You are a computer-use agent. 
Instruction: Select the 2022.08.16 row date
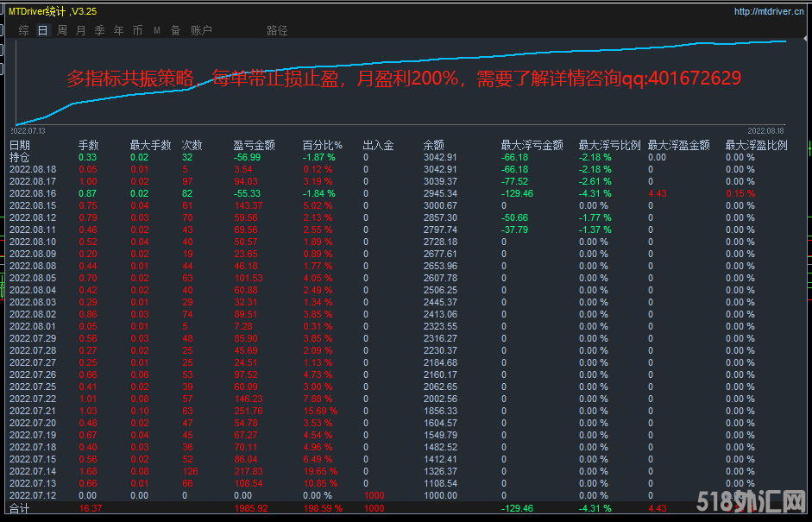coord(33,194)
